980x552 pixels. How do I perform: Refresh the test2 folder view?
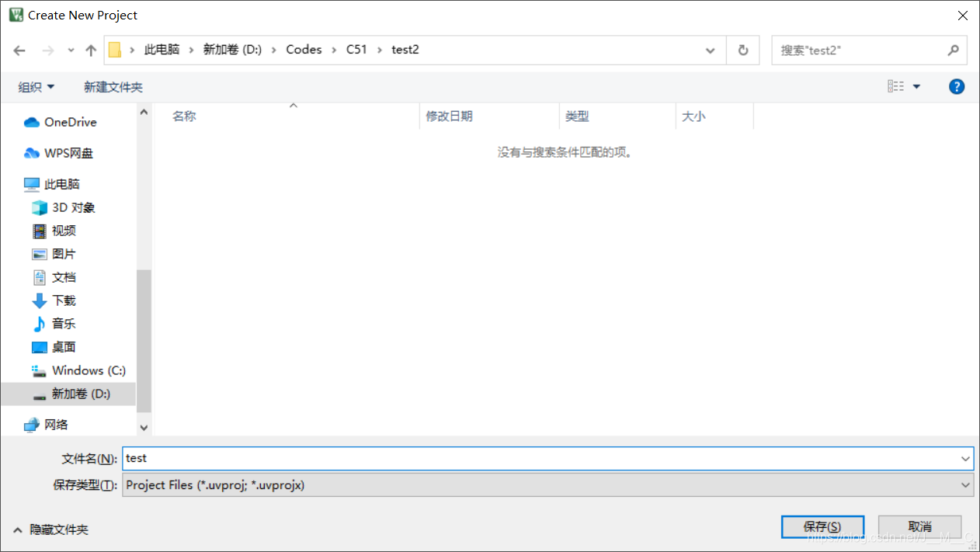[x=743, y=50]
